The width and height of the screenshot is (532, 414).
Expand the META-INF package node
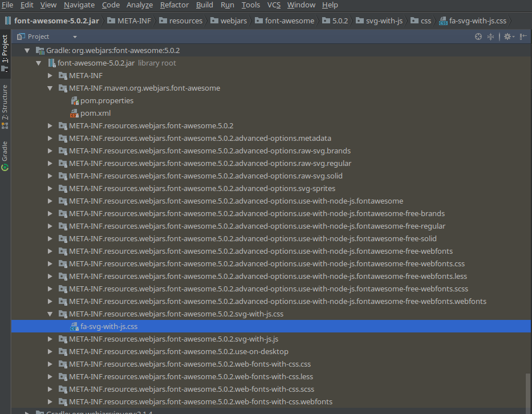(50, 76)
